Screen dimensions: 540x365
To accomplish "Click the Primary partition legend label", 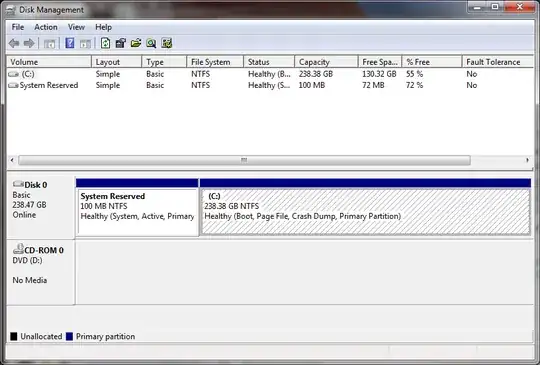I will [x=105, y=336].
